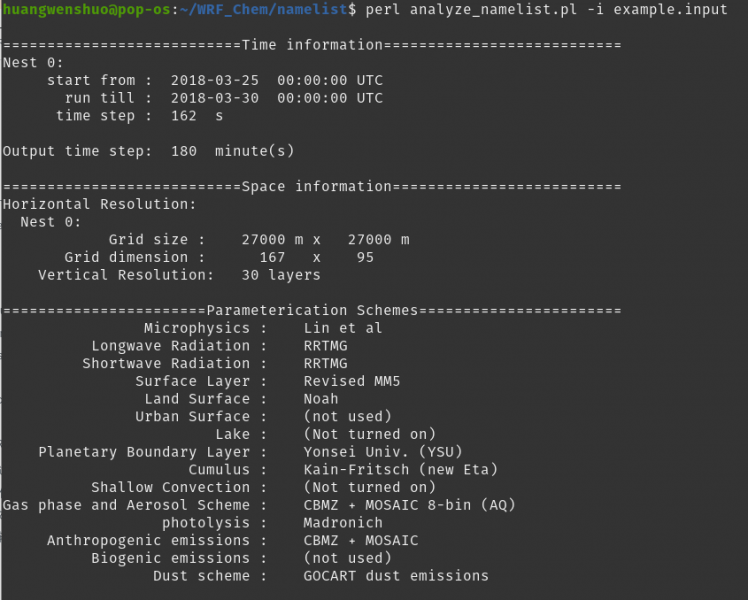Click the grid dimension value 167
This screenshot has width=748, height=600.
pyautogui.click(x=272, y=257)
